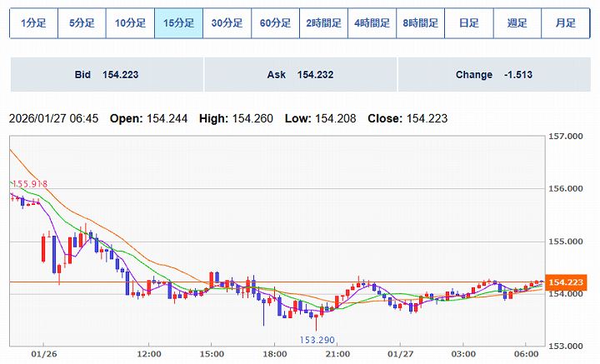
Task: Click the 153.290 low price label
Action: click(317, 340)
